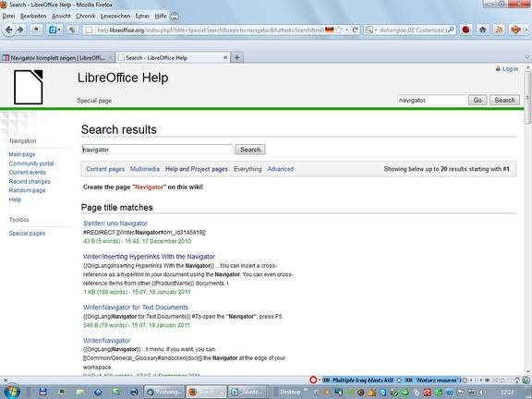Open the Datei menu
Screen dimensions: 532x399
tap(9, 16)
